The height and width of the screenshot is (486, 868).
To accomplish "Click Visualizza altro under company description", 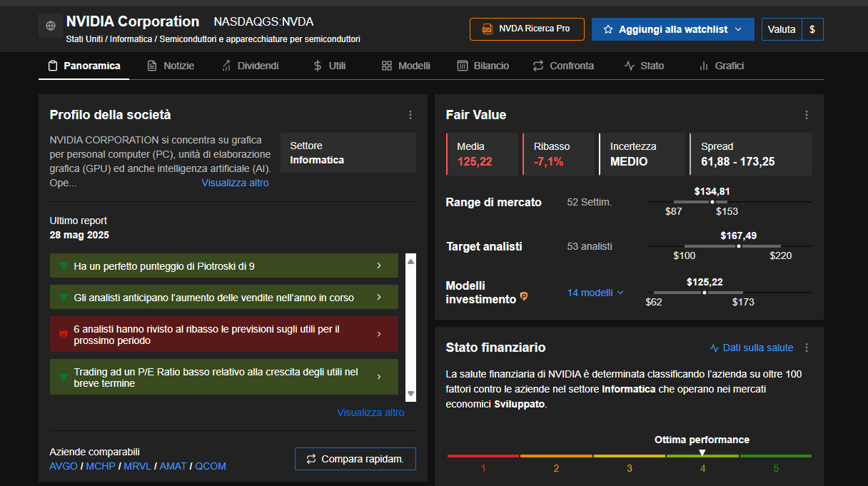I will click(x=236, y=183).
